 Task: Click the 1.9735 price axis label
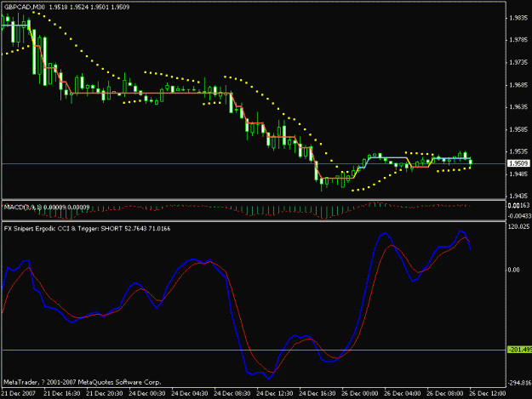coord(518,63)
